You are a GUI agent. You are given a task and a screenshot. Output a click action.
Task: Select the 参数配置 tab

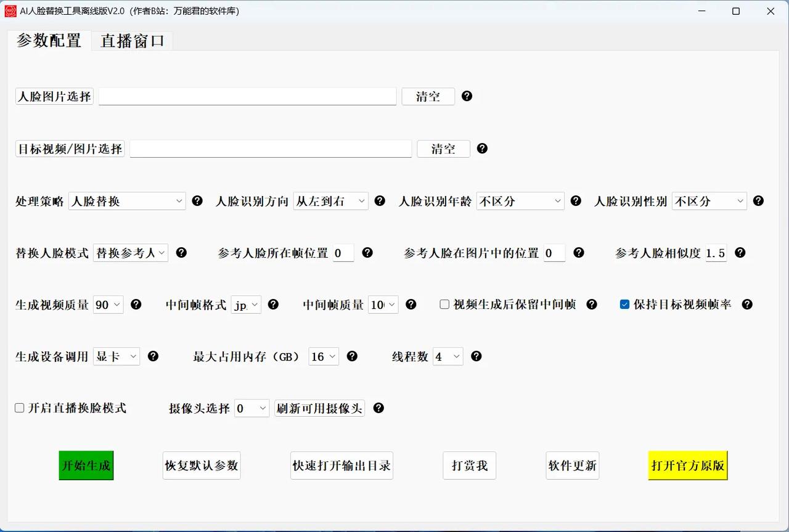49,41
